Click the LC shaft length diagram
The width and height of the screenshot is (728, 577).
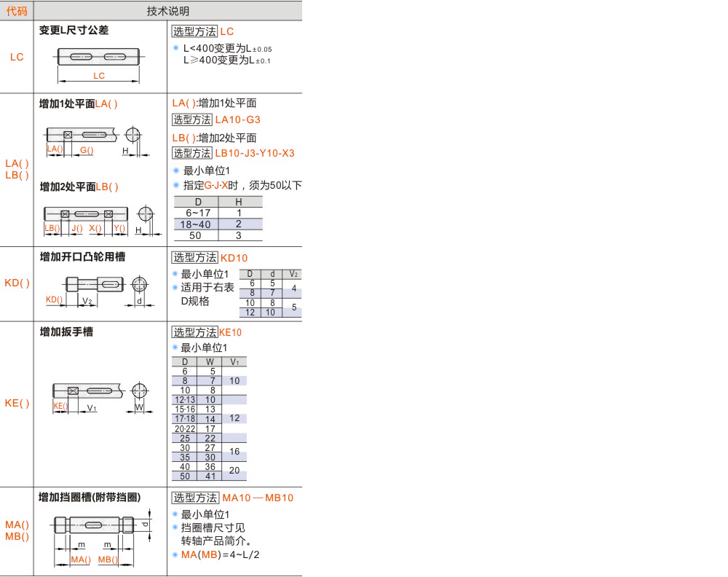click(98, 65)
